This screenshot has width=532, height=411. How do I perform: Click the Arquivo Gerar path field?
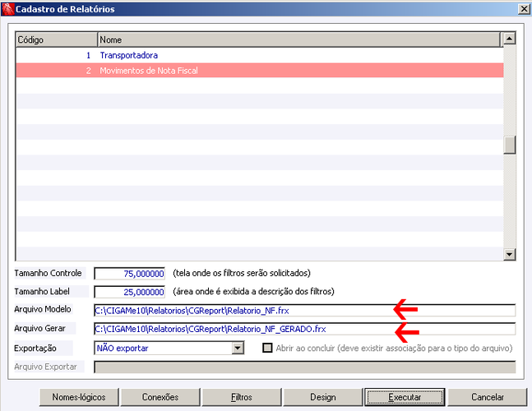pyautogui.click(x=305, y=329)
